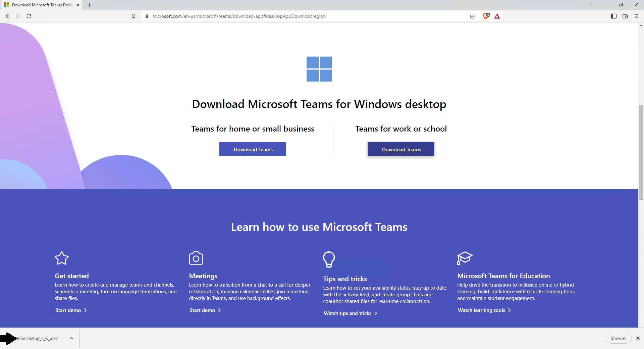The height and width of the screenshot is (349, 644).
Task: Expand TeamsSetup download options chevron
Action: click(x=71, y=338)
